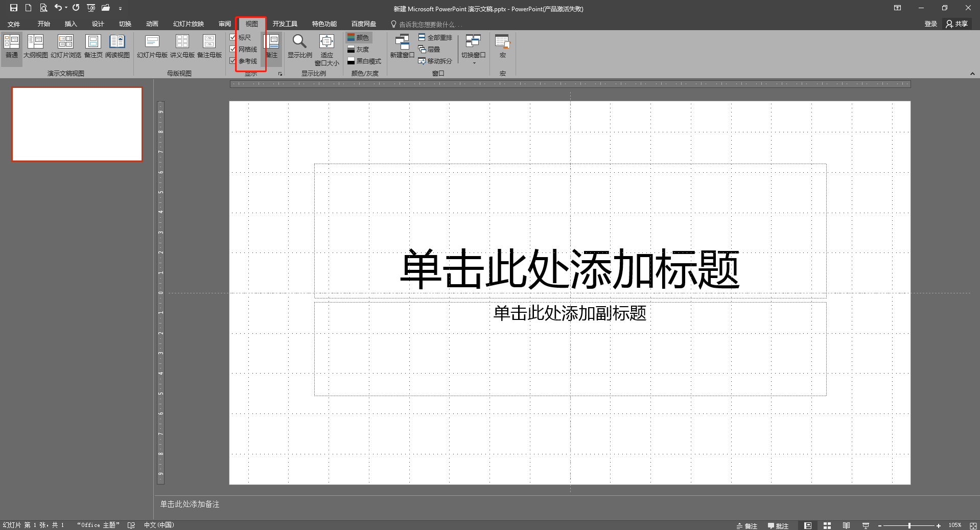The image size is (980, 530).
Task: Click status bar 批注 comments button
Action: pos(778,525)
